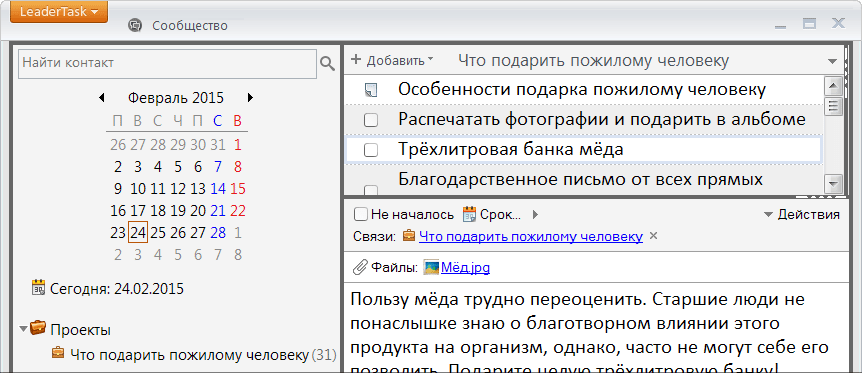
Task: Select calendar date 24 (today)
Action: [137, 232]
